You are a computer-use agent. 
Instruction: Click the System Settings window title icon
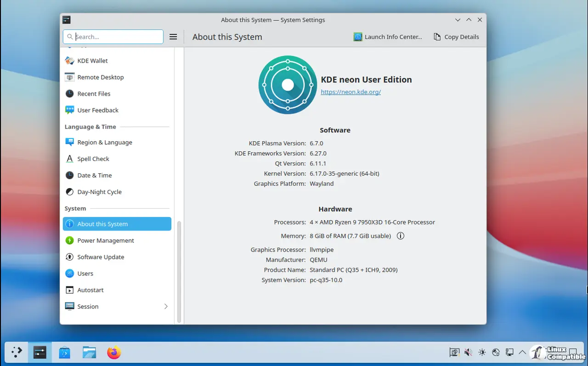[67, 20]
